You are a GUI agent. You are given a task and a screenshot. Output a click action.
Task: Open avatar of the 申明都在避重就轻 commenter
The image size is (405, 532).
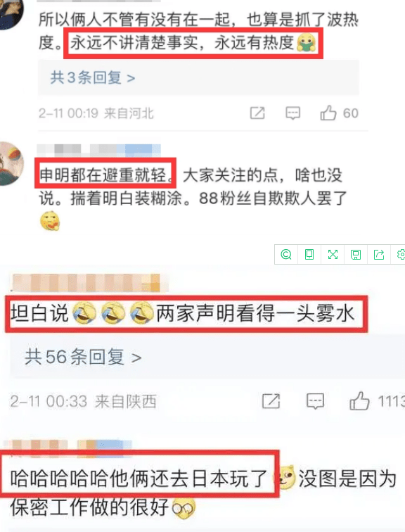pyautogui.click(x=10, y=164)
